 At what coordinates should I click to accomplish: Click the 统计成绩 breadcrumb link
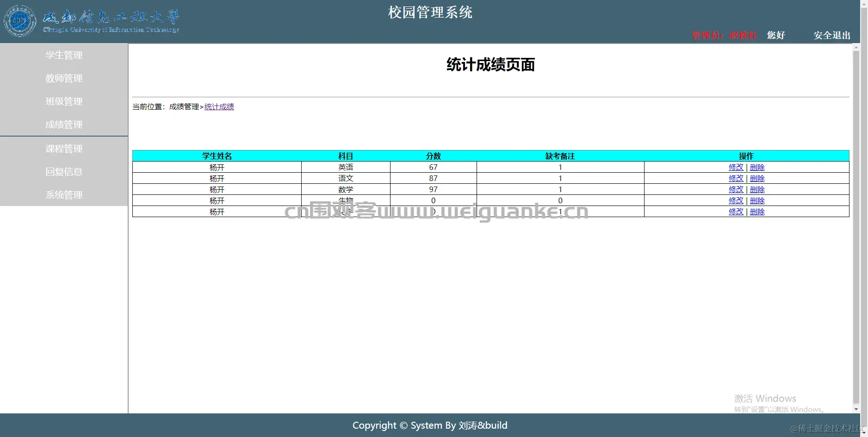[x=219, y=106]
